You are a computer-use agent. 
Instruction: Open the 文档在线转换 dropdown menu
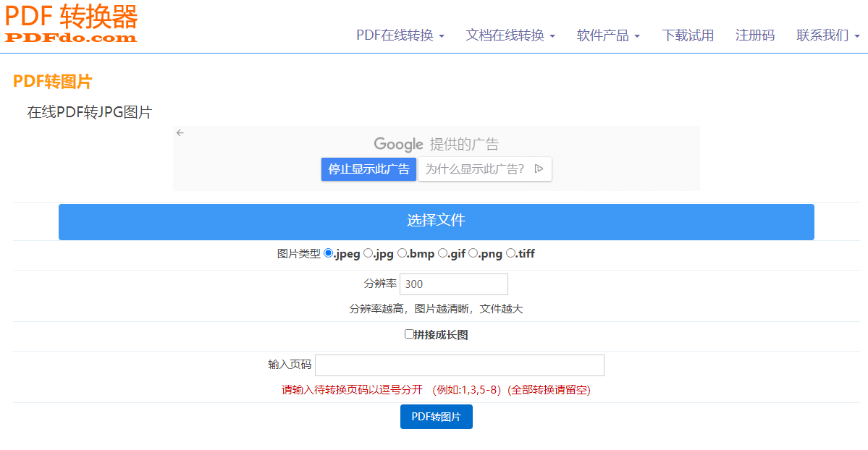point(510,35)
